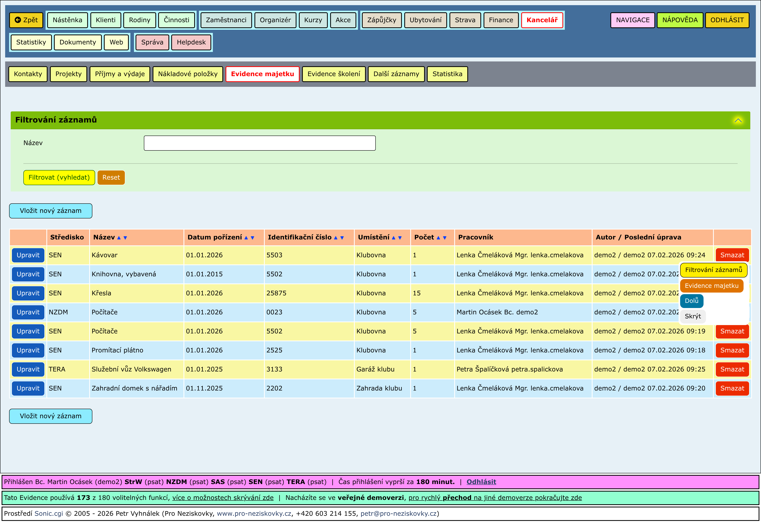
Task: Sort Počet column descending via down arrow
Action: 445,238
